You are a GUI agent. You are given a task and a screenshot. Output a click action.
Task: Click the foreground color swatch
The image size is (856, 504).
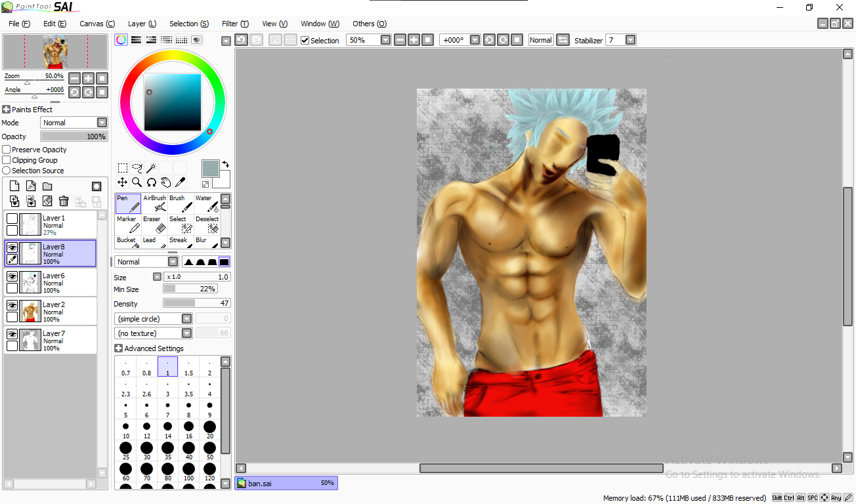[x=210, y=168]
